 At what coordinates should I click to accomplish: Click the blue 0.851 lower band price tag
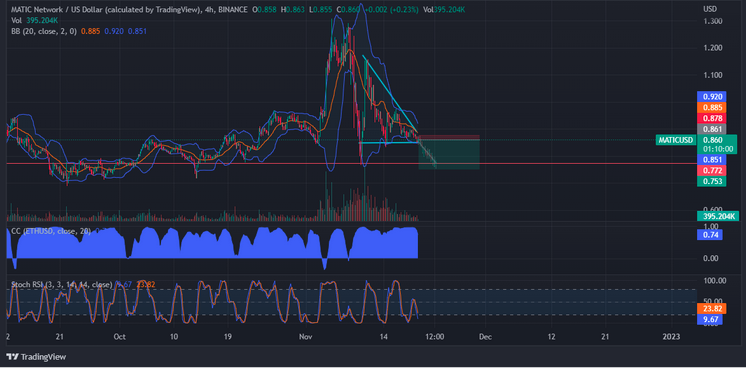711,160
